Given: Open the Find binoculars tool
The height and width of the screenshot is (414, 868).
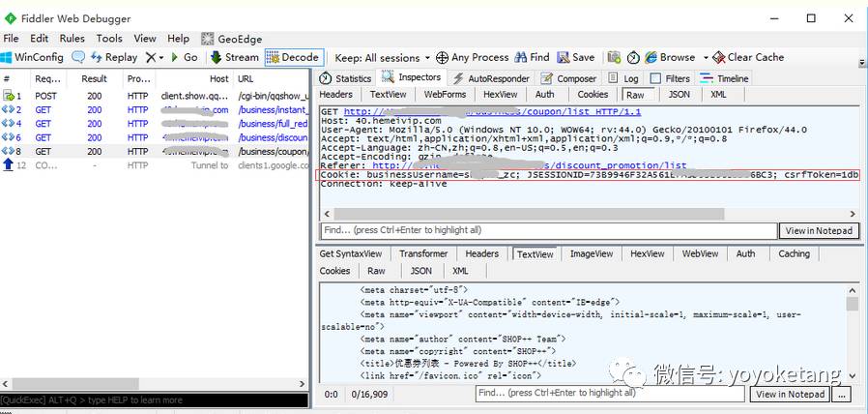Looking at the screenshot, I should pyautogui.click(x=532, y=57).
